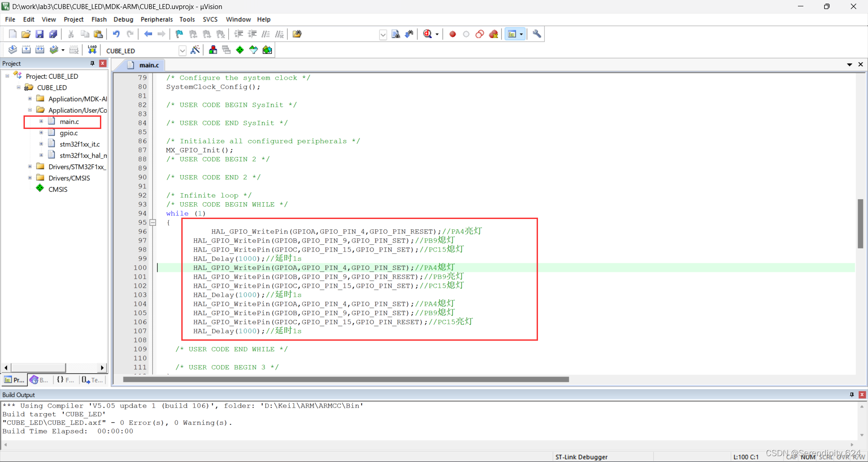Expand the gpio.c file node
This screenshot has width=868, height=462.
[41, 133]
